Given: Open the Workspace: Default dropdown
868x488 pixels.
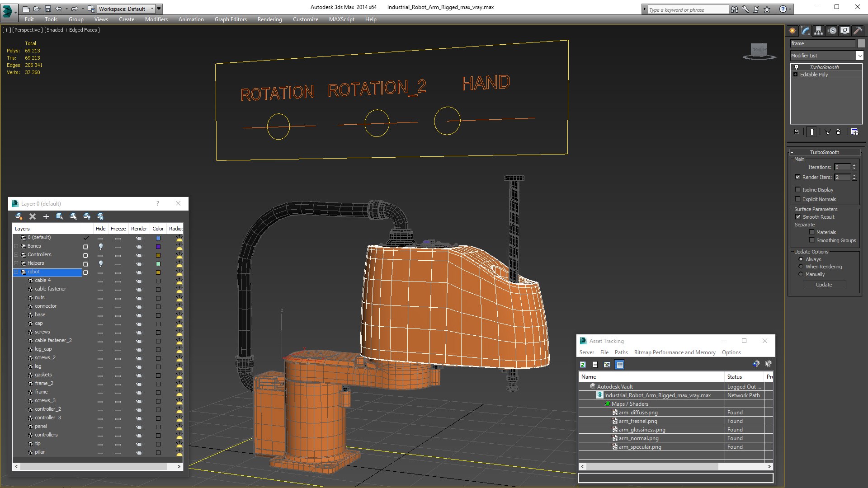Looking at the screenshot, I should tap(125, 9).
